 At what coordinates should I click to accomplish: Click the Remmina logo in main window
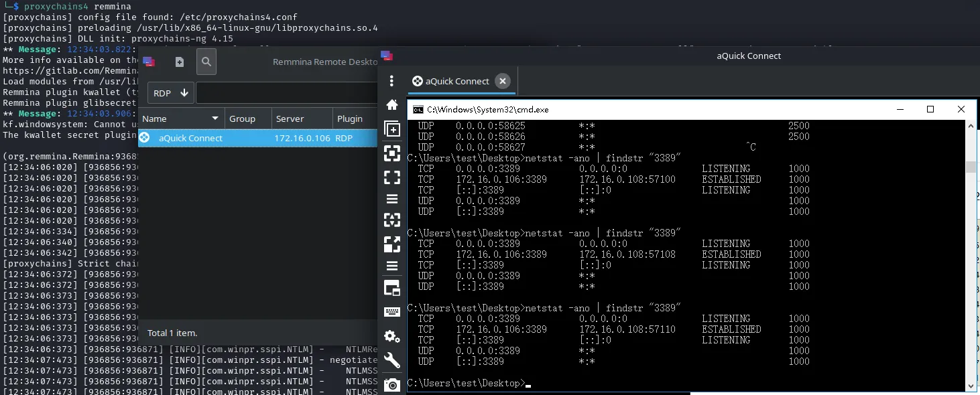pyautogui.click(x=149, y=62)
